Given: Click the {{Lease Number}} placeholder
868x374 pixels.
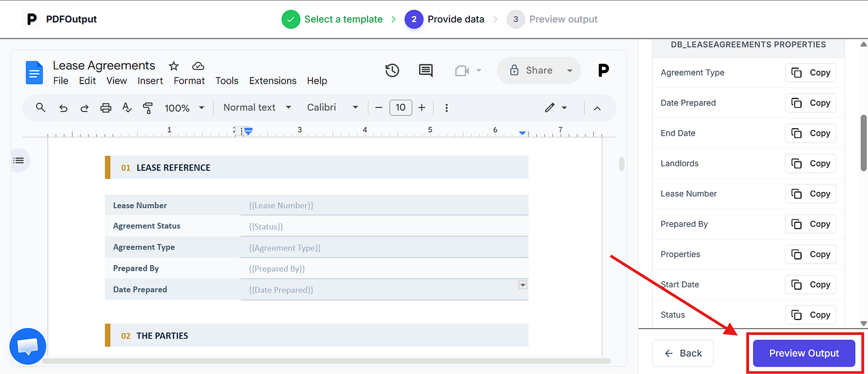Looking at the screenshot, I should (x=281, y=206).
